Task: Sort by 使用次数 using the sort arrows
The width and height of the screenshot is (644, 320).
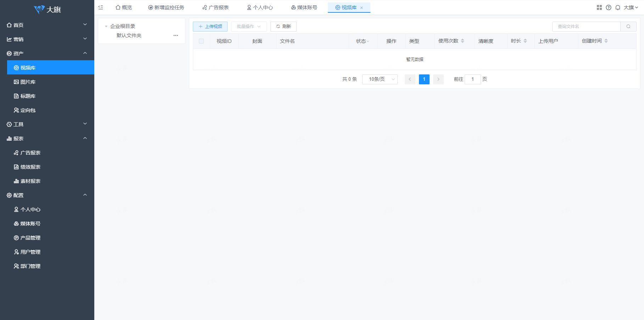Action: tap(463, 41)
